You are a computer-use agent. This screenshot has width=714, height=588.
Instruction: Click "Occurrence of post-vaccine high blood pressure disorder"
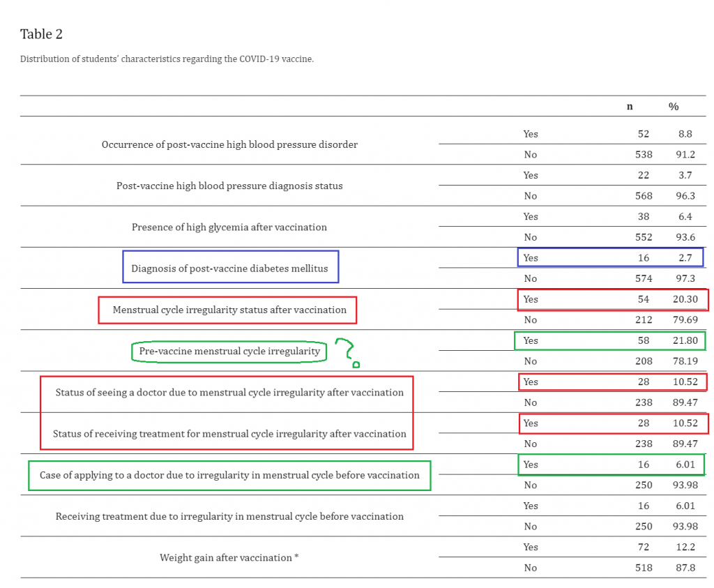tap(229, 144)
